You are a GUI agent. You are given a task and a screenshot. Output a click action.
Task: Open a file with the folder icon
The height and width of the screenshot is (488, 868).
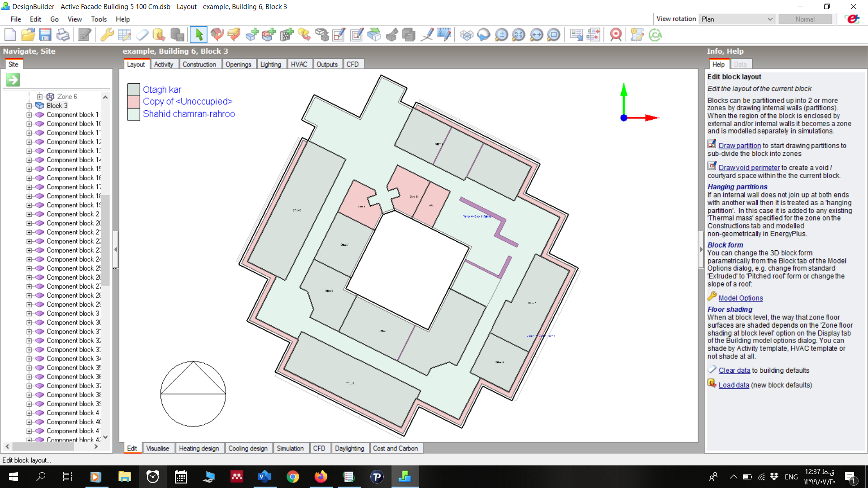[28, 35]
